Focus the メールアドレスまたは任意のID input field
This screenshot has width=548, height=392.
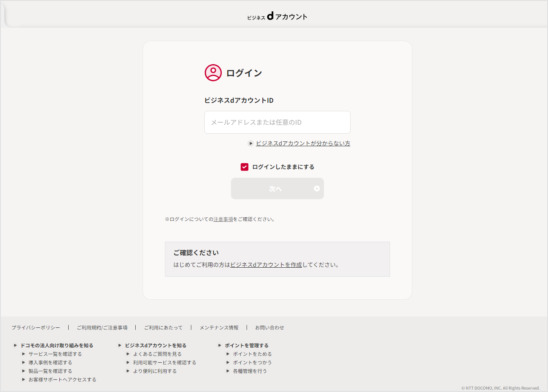277,122
